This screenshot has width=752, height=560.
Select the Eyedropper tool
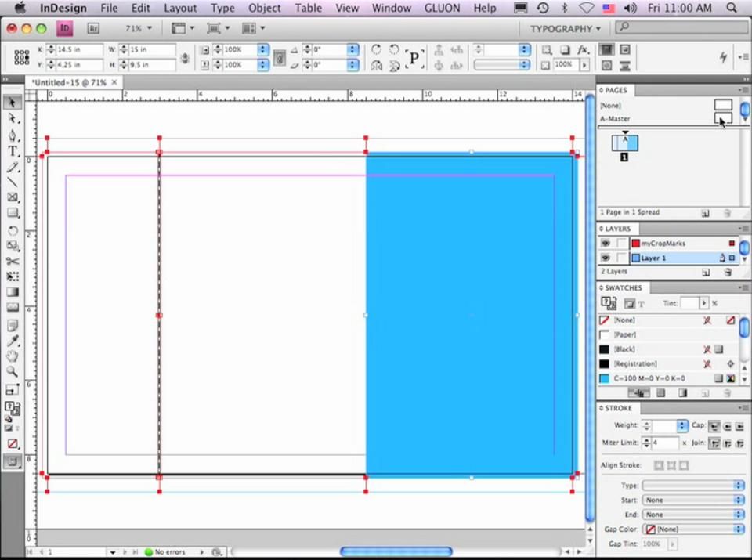(13, 341)
